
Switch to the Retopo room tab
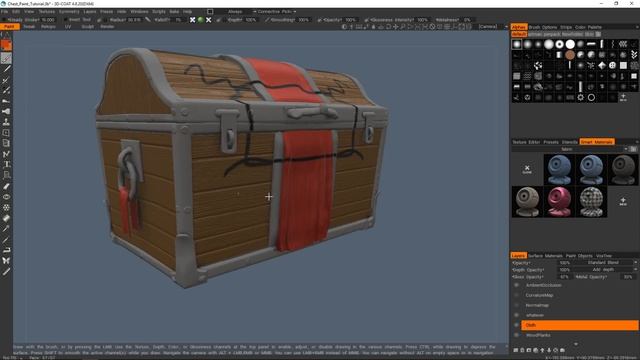click(x=48, y=27)
